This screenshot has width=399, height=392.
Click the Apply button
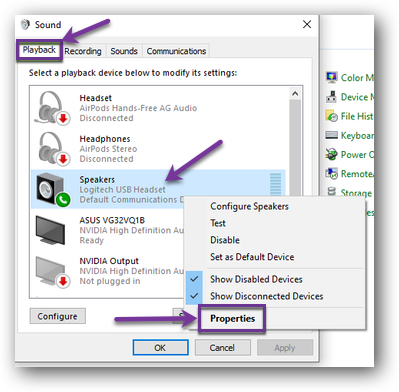point(285,348)
